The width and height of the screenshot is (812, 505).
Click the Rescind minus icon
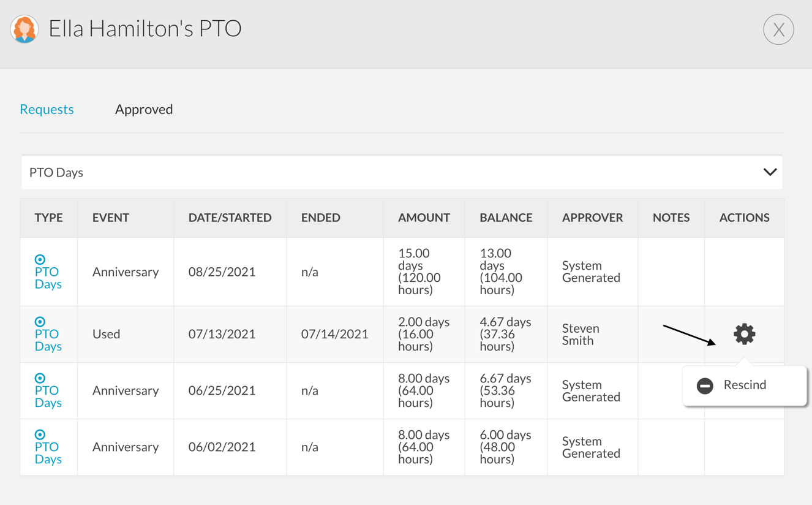coord(705,385)
